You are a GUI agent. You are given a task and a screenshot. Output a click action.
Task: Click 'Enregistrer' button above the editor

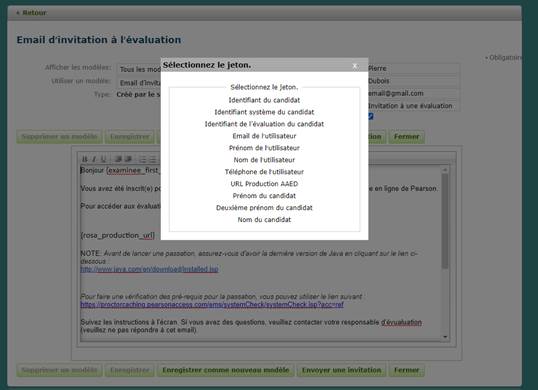point(130,137)
